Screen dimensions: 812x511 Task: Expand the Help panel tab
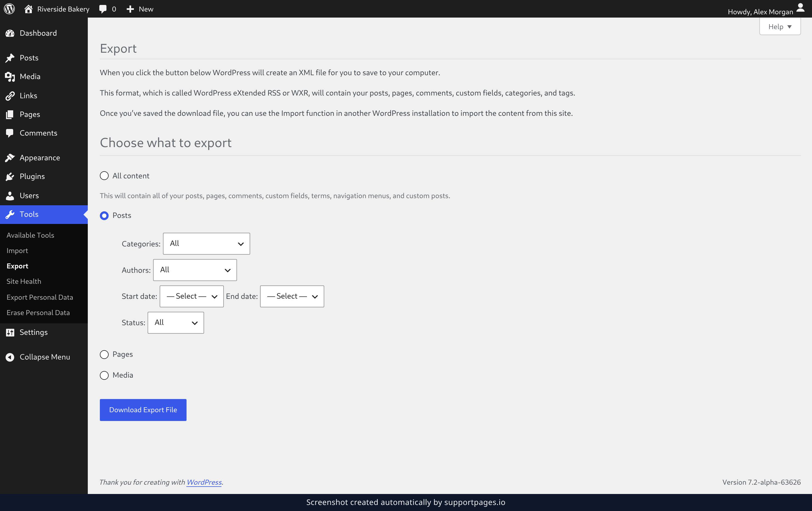click(x=780, y=27)
